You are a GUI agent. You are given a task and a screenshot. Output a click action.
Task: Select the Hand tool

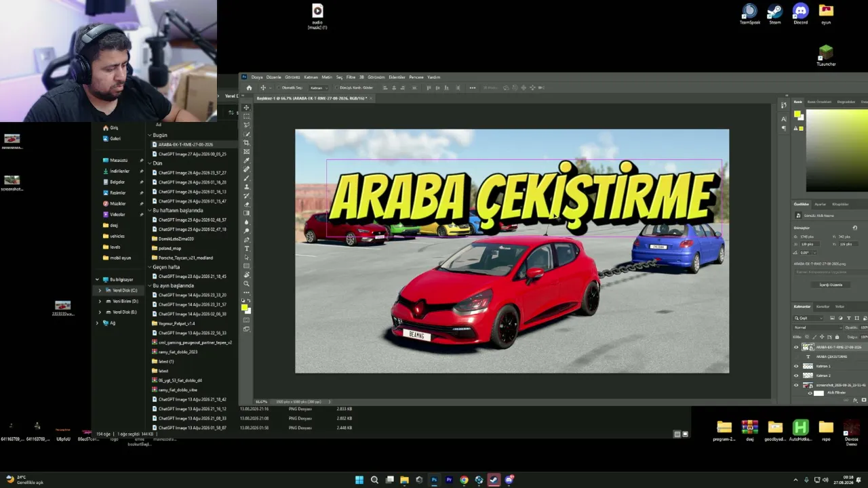coord(246,275)
